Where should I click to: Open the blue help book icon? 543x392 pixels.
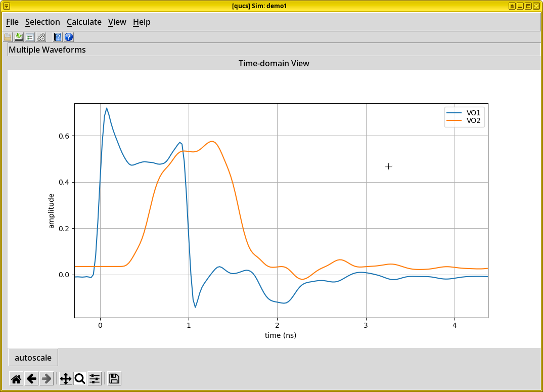click(x=58, y=37)
